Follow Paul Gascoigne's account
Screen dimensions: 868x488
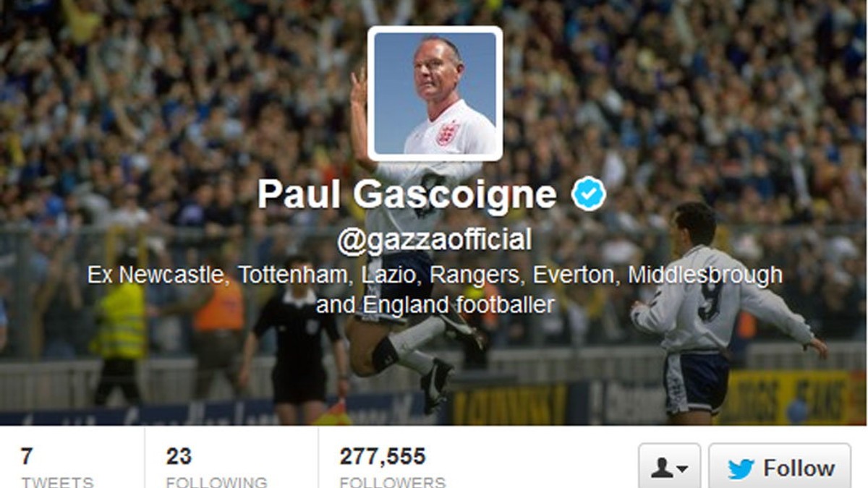click(780, 466)
